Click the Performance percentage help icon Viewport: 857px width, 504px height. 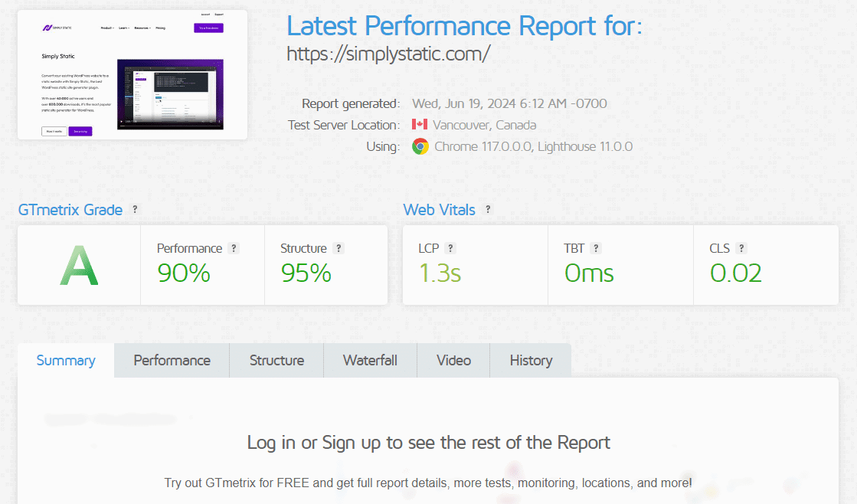click(x=234, y=247)
